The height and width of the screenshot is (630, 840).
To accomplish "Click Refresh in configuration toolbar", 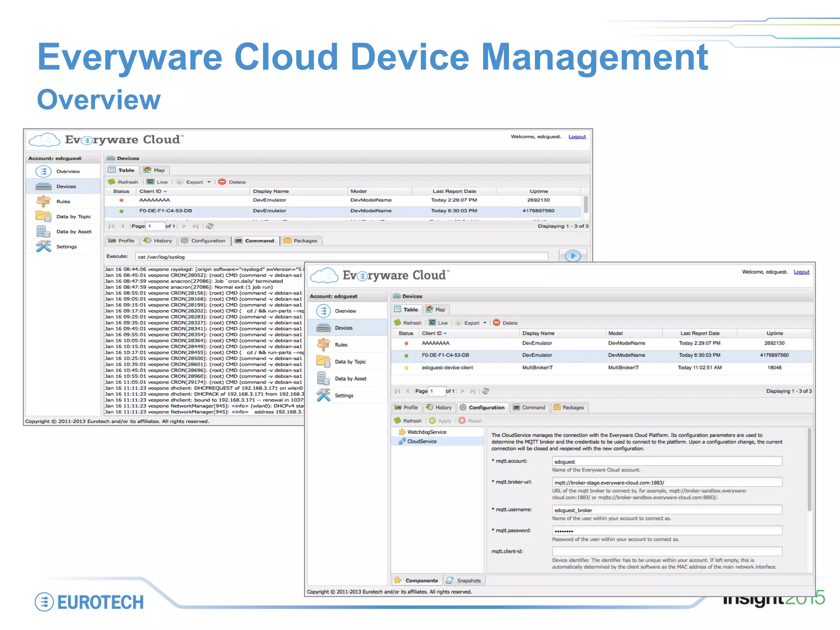I will pyautogui.click(x=408, y=421).
